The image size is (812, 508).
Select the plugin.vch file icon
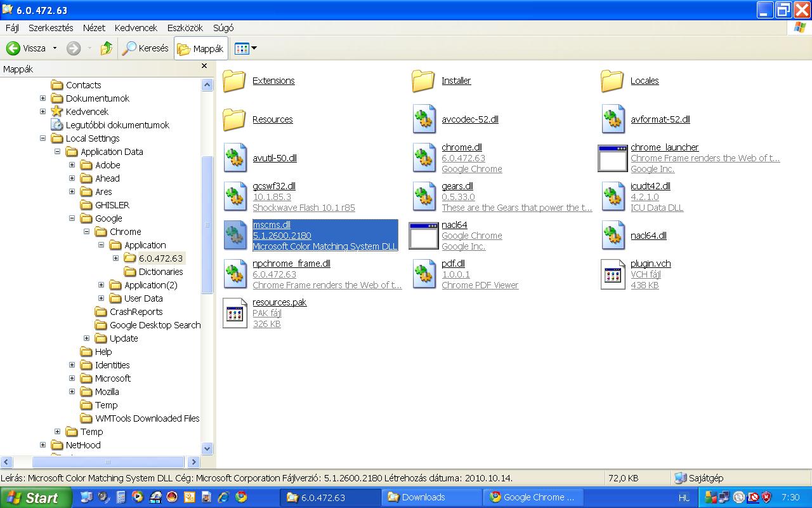click(613, 274)
